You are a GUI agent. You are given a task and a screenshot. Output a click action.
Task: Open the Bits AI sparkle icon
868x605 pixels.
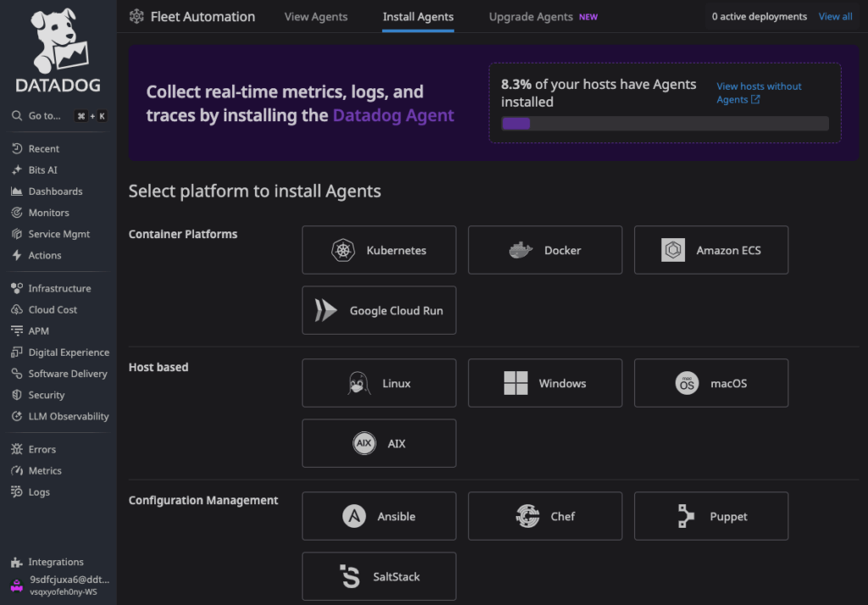17,170
